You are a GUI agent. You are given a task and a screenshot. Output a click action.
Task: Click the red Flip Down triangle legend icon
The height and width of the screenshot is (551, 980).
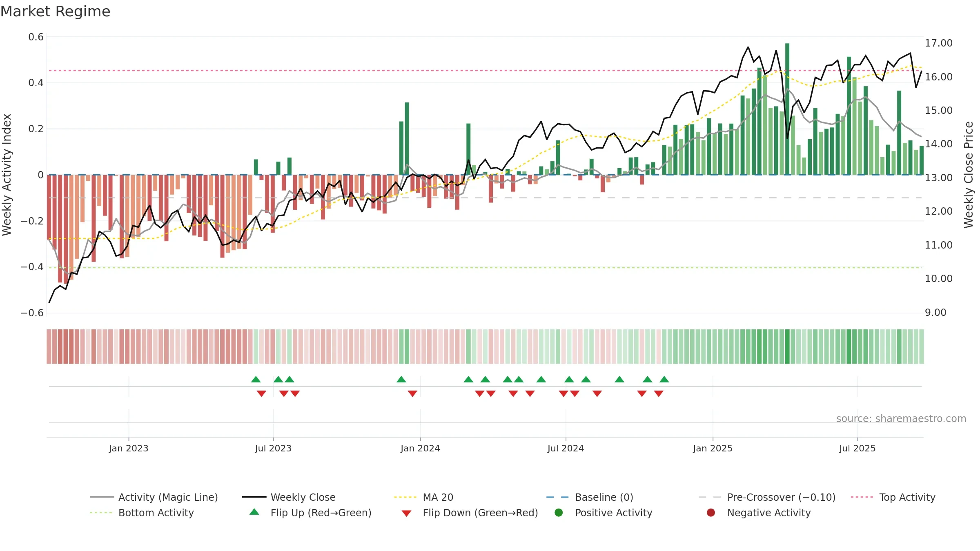pyautogui.click(x=406, y=513)
